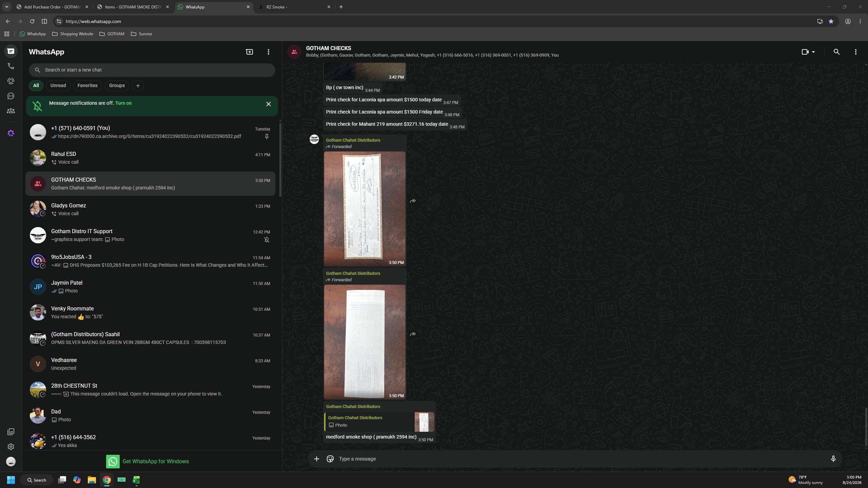
Task: Click Get WhatsApp for Windows
Action: click(147, 461)
